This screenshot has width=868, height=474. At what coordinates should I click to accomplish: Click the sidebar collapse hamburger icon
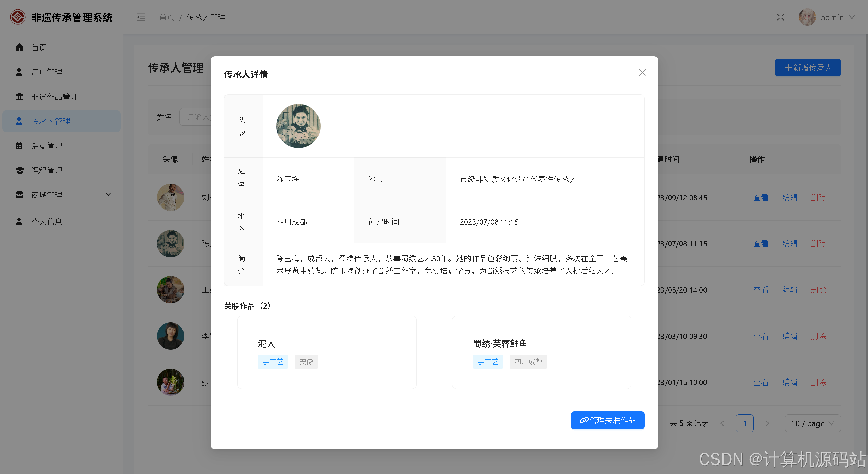coord(141,17)
